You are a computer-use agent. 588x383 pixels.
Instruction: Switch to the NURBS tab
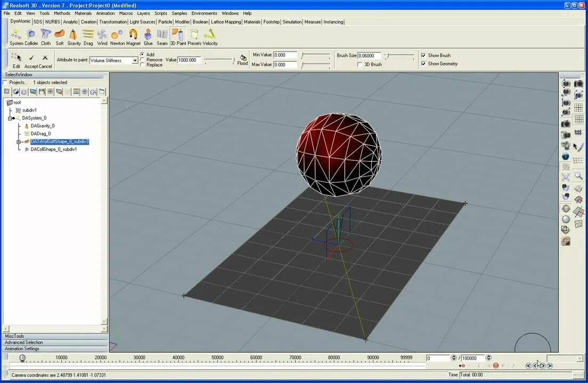[53, 22]
